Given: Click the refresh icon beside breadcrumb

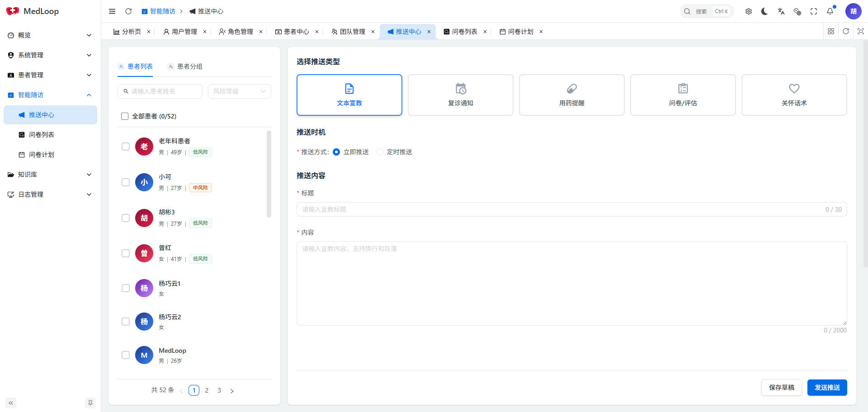Looking at the screenshot, I should (x=128, y=11).
